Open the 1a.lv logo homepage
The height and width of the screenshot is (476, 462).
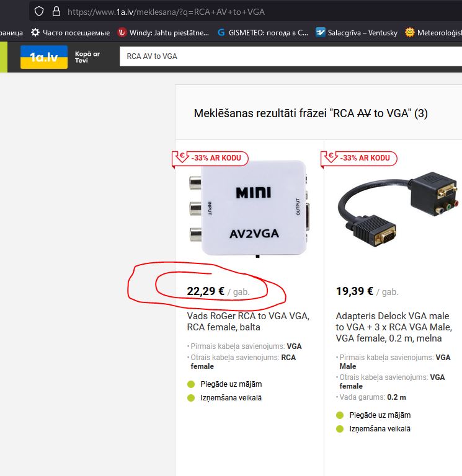click(44, 57)
